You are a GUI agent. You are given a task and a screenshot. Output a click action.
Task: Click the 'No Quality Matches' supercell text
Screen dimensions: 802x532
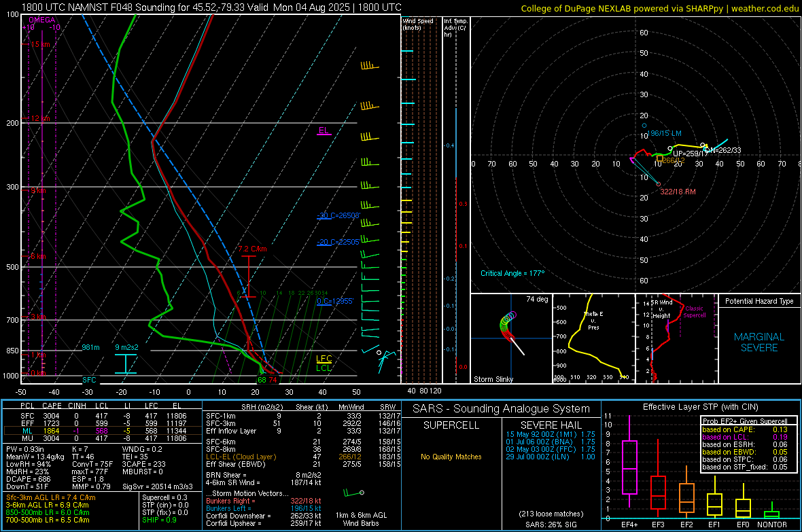(451, 457)
